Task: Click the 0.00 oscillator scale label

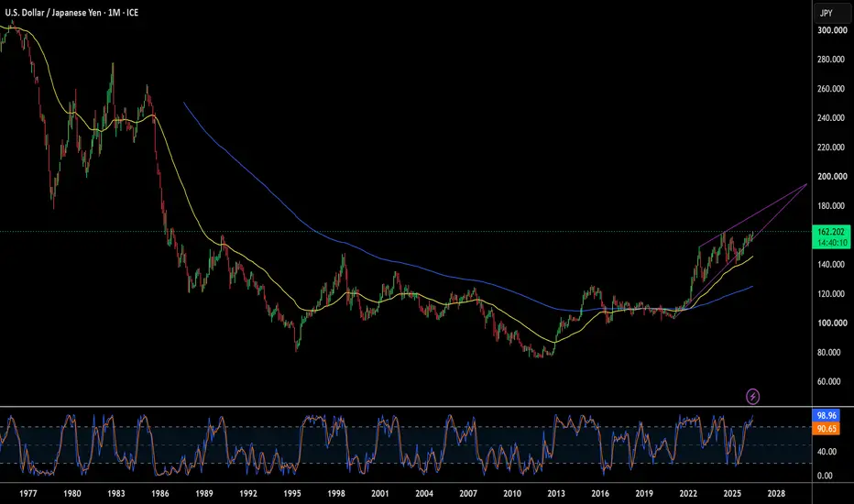Action: [x=825, y=476]
